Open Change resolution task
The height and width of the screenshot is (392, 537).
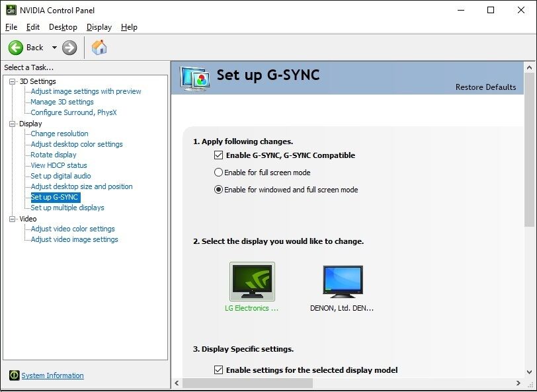(x=60, y=134)
